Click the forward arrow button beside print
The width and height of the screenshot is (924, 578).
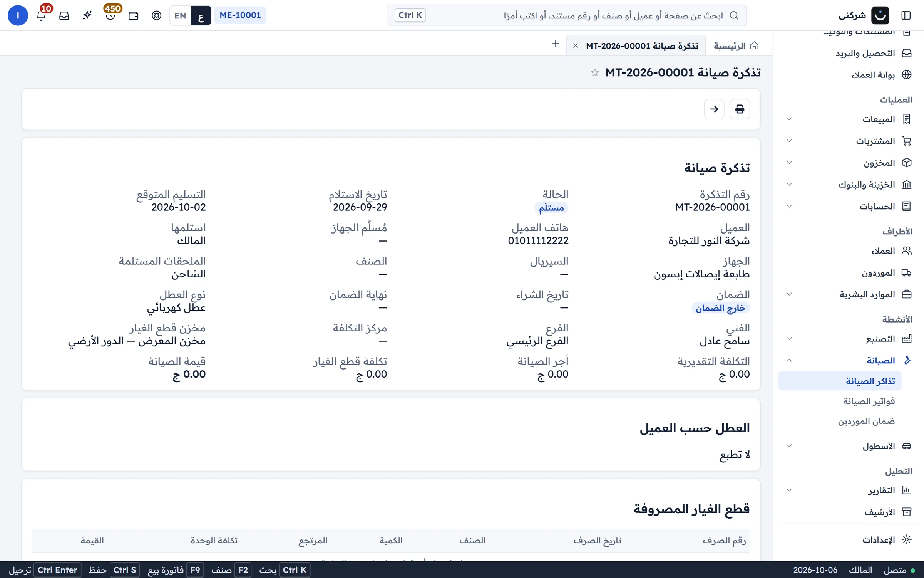pos(714,109)
